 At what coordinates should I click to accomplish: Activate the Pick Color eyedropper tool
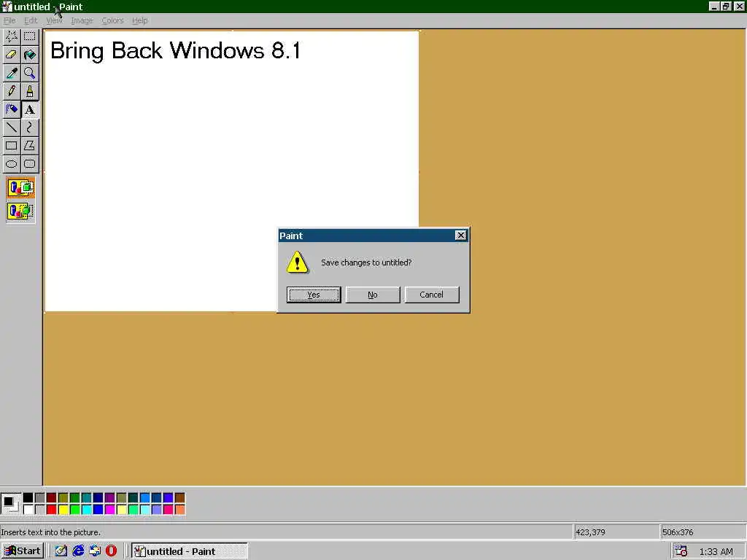click(12, 73)
